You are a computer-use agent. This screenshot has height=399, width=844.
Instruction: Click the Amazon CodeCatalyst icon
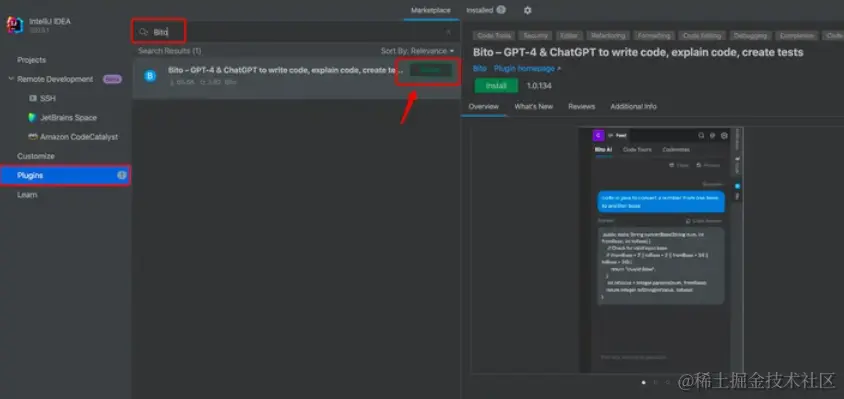point(33,137)
